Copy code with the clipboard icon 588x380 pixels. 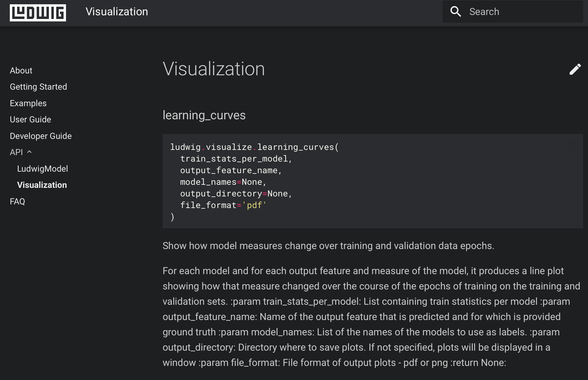pos(571,146)
